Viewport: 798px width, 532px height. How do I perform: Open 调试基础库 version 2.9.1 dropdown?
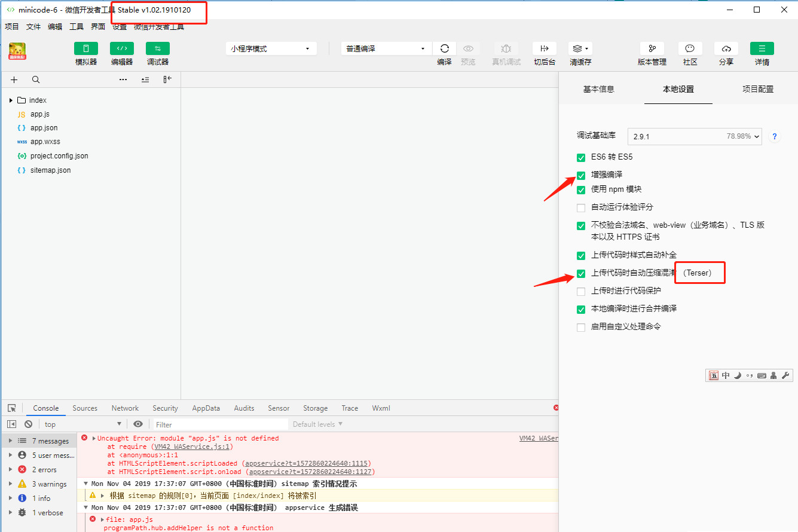[695, 136]
